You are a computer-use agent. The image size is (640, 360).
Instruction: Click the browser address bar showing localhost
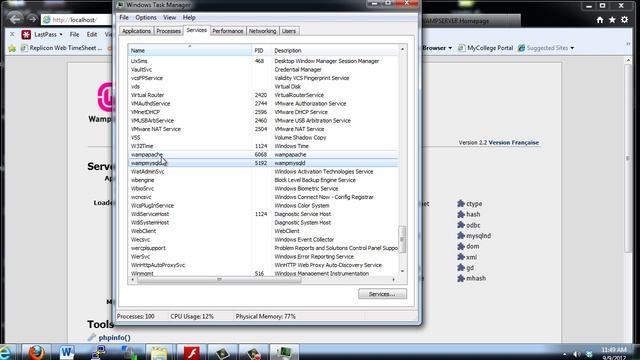click(76, 20)
